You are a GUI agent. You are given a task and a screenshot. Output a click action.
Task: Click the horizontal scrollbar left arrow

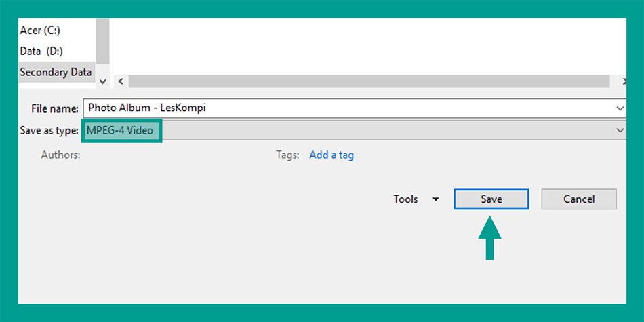click(x=121, y=81)
